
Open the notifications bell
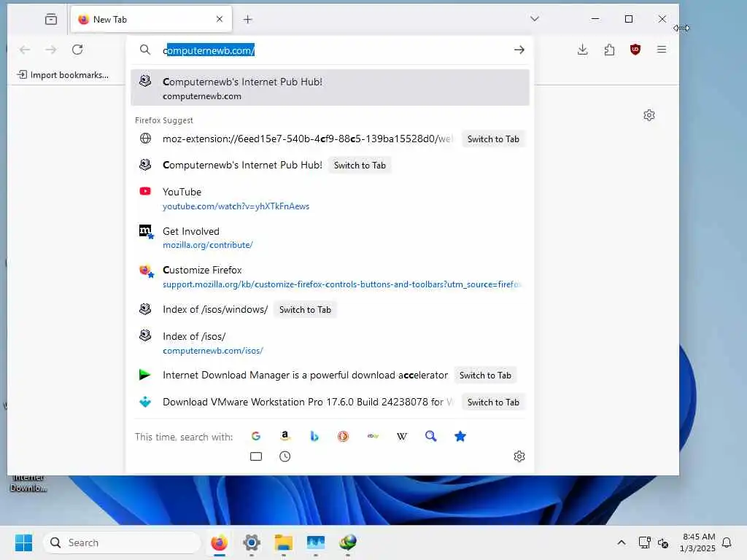[727, 542]
